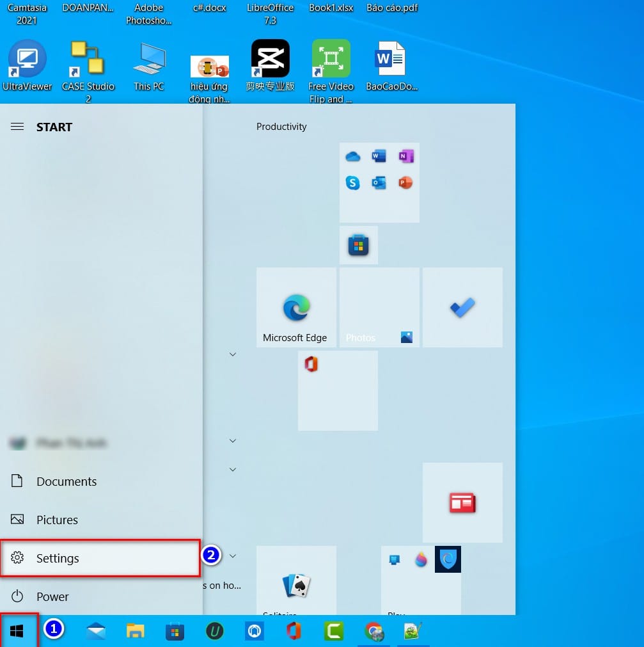Open OneNote from the Productivity tiles

click(x=405, y=156)
